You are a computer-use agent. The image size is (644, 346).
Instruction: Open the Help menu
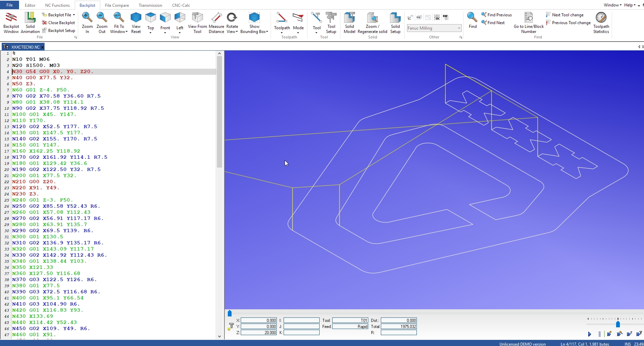[630, 5]
